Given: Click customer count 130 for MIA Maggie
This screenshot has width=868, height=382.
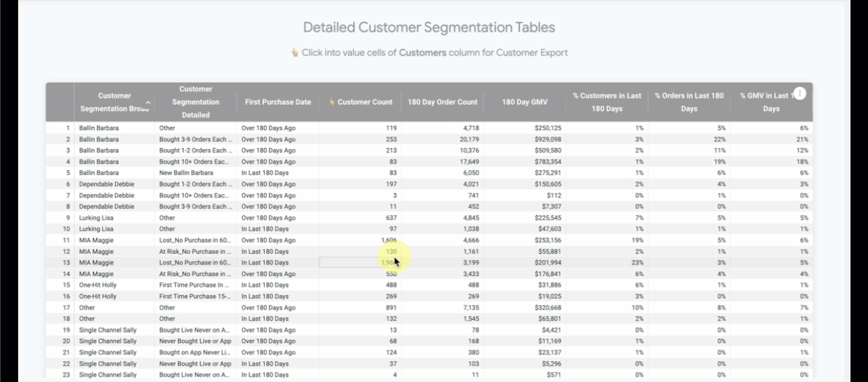Looking at the screenshot, I should pyautogui.click(x=390, y=251).
